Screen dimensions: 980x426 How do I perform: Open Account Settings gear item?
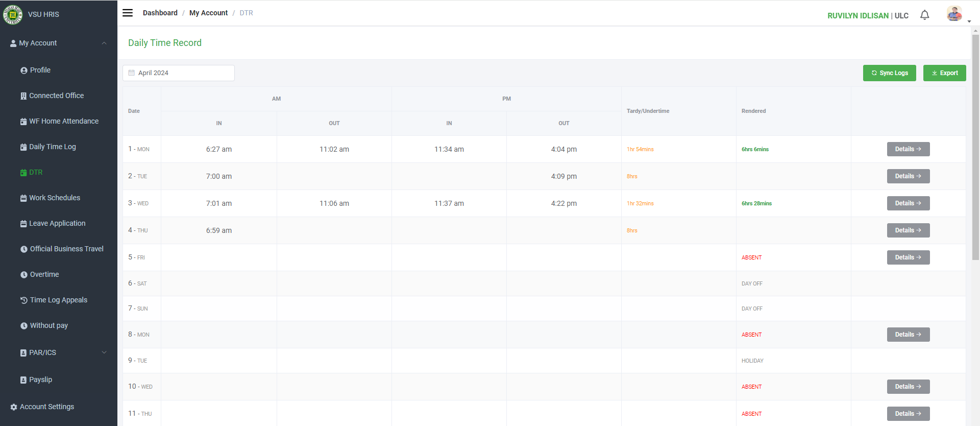click(x=46, y=407)
